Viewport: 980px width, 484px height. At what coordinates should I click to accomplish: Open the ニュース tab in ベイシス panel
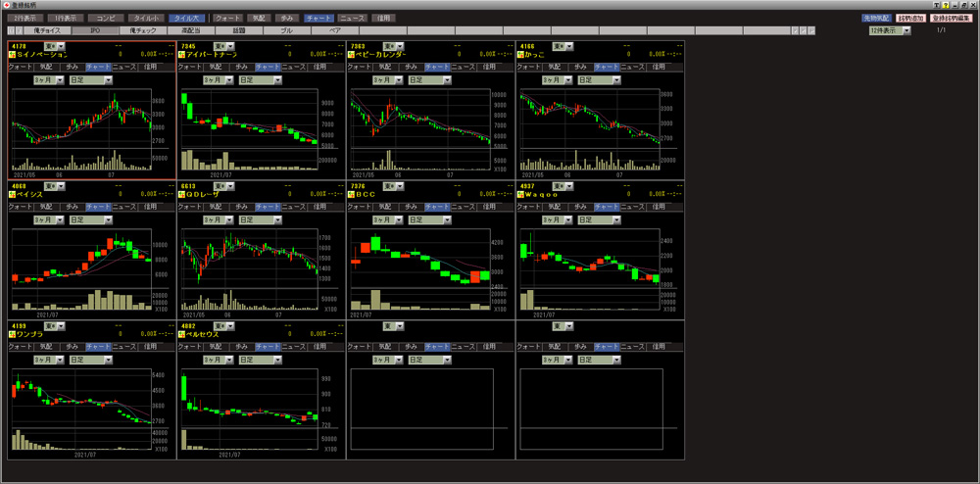[122, 208]
